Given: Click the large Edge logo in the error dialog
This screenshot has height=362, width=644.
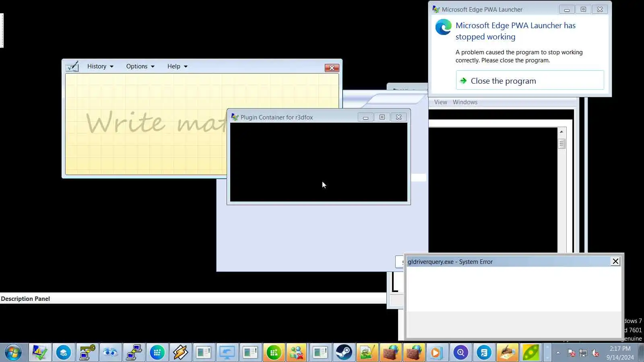Looking at the screenshot, I should pos(444,27).
